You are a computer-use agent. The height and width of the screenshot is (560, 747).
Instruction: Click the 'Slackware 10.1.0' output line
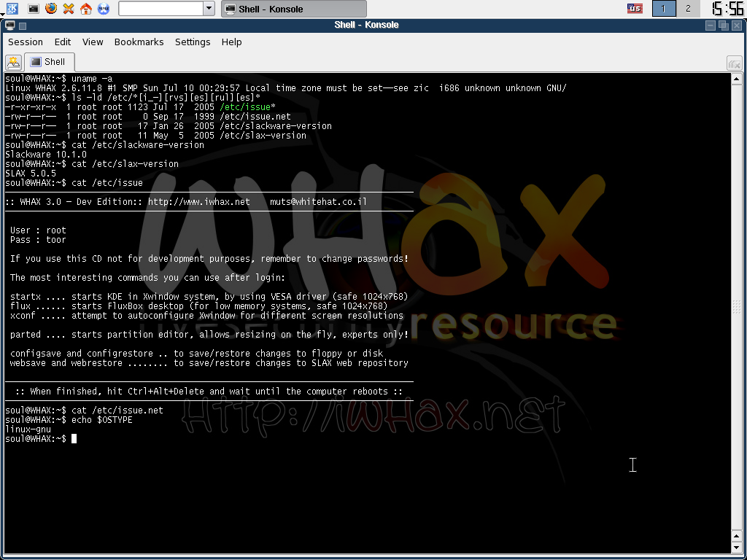pyautogui.click(x=46, y=155)
